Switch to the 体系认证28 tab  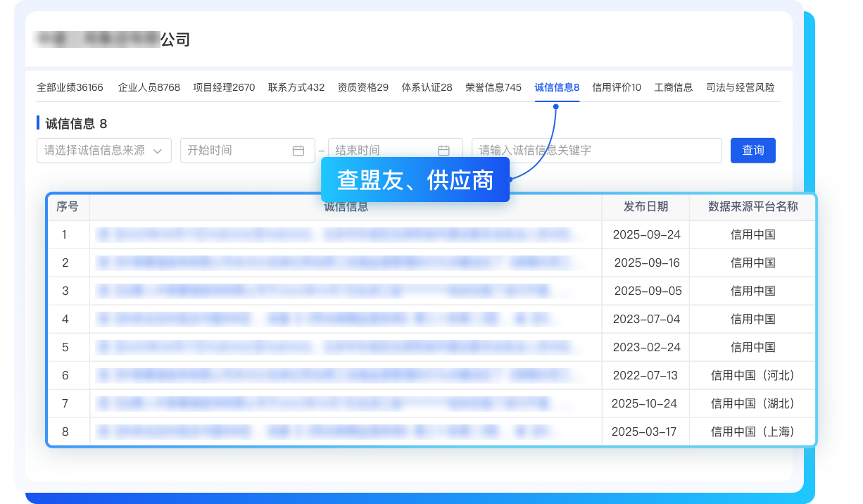click(427, 88)
